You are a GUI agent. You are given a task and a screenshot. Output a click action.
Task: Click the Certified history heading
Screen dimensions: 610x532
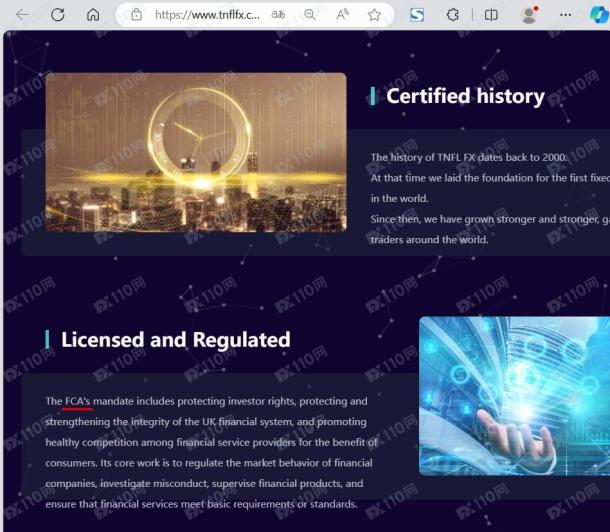pyautogui.click(x=465, y=96)
